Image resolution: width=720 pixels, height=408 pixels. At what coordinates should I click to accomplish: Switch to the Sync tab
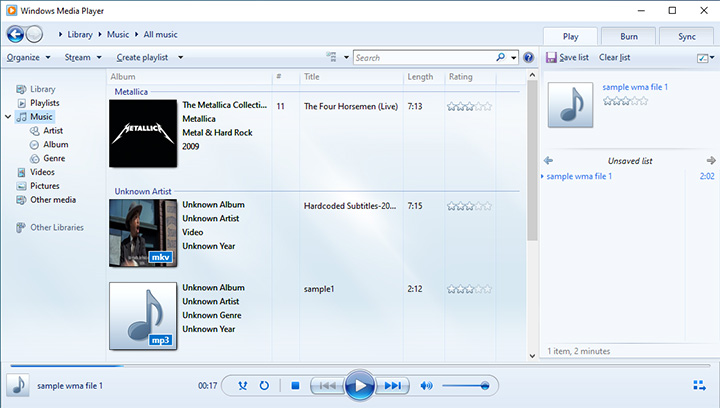[x=687, y=36]
